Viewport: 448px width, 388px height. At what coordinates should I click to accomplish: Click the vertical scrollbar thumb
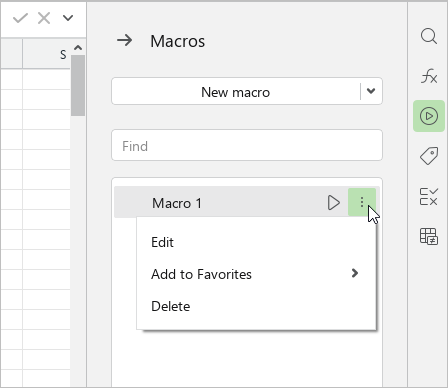point(78,85)
